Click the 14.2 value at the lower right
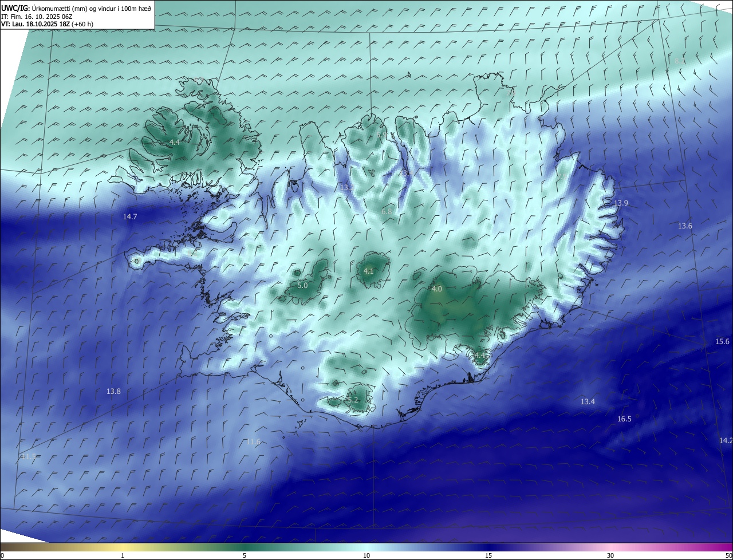Screen dimensions: 733x560 coord(726,441)
